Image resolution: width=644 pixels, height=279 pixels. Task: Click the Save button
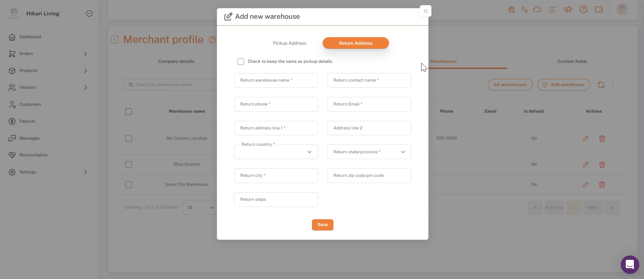coord(323,225)
